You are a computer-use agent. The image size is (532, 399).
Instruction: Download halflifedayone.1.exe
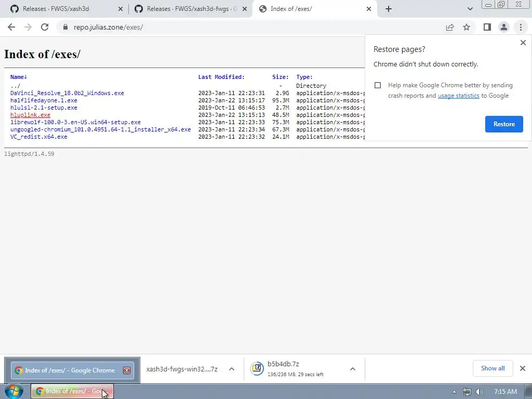click(x=44, y=100)
